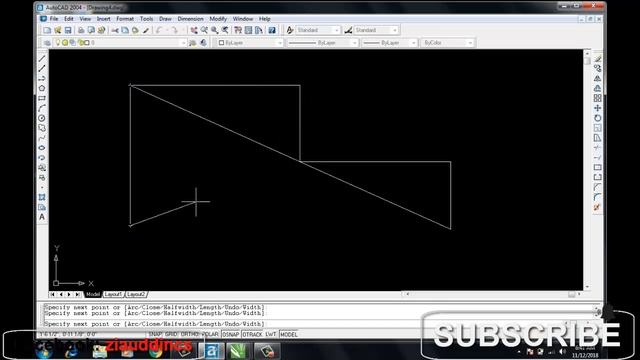Toggle OSNAP in status bar
This screenshot has height=360, width=640.
231,334
